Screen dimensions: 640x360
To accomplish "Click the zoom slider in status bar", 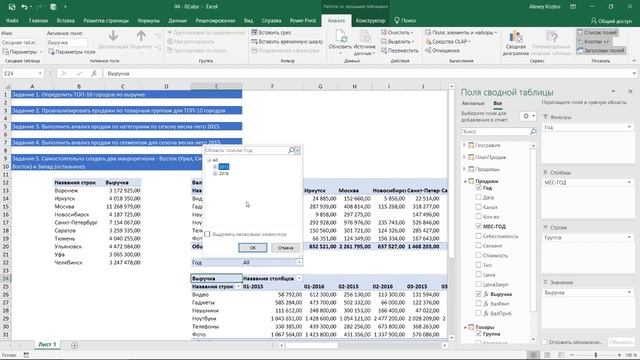I will click(596, 355).
